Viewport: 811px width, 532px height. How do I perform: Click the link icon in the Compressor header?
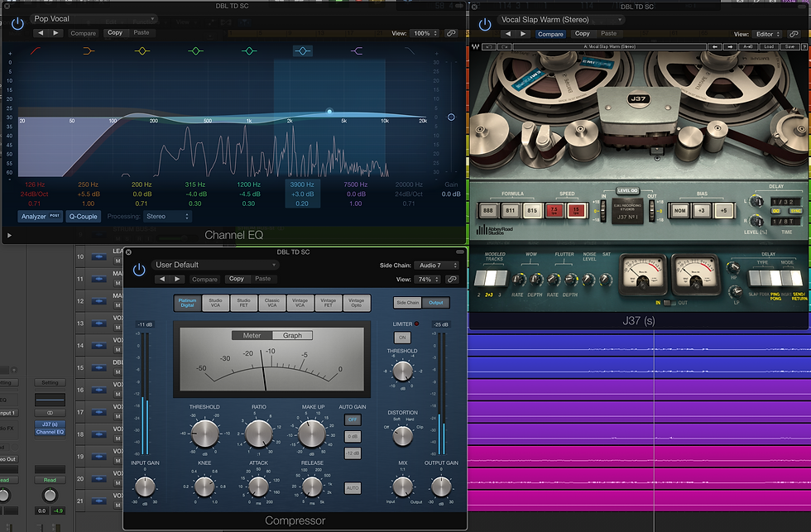pos(452,279)
